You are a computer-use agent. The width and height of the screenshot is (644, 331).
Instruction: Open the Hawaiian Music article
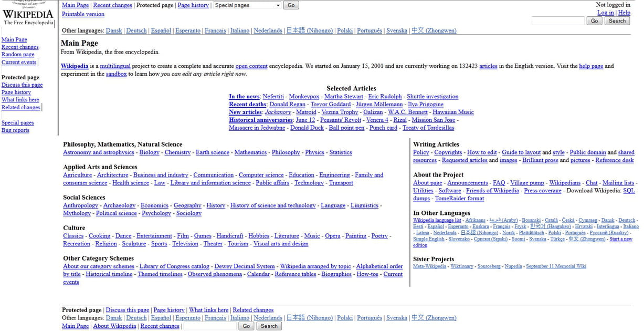point(453,112)
